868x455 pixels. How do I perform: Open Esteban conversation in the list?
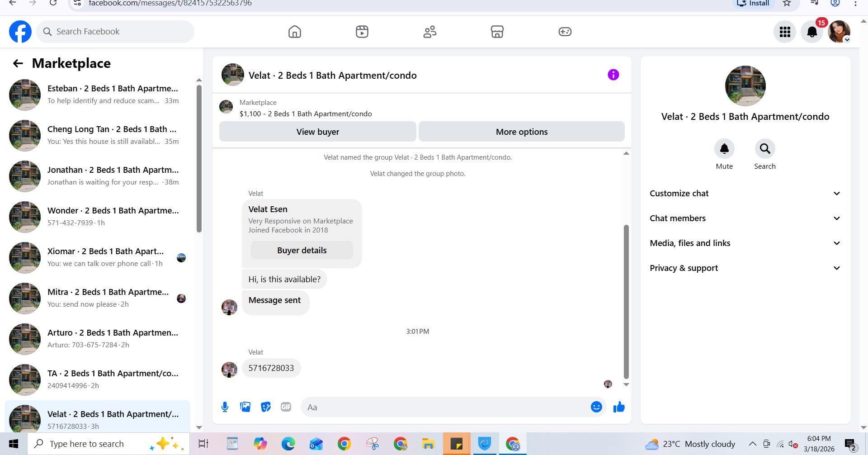(x=97, y=95)
